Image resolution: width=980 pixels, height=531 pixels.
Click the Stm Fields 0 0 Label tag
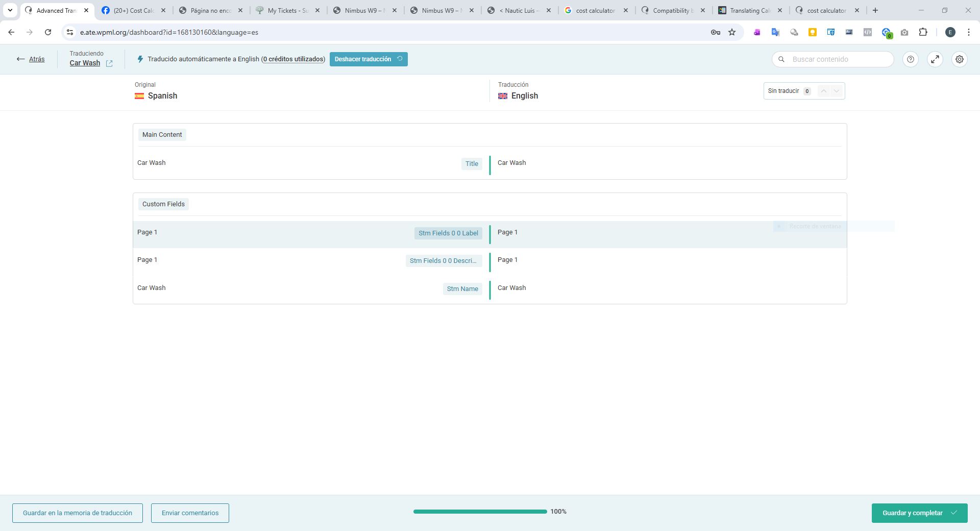click(x=448, y=233)
